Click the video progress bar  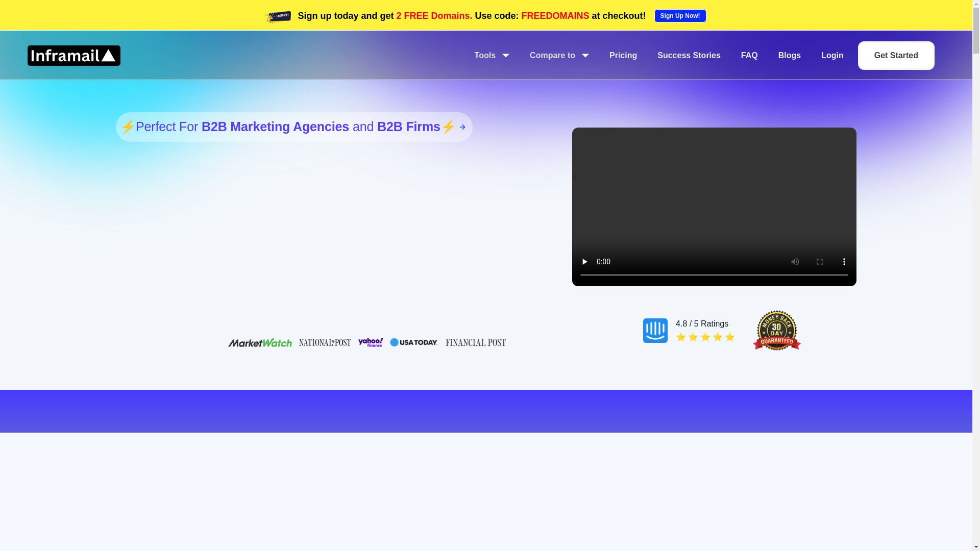click(714, 275)
